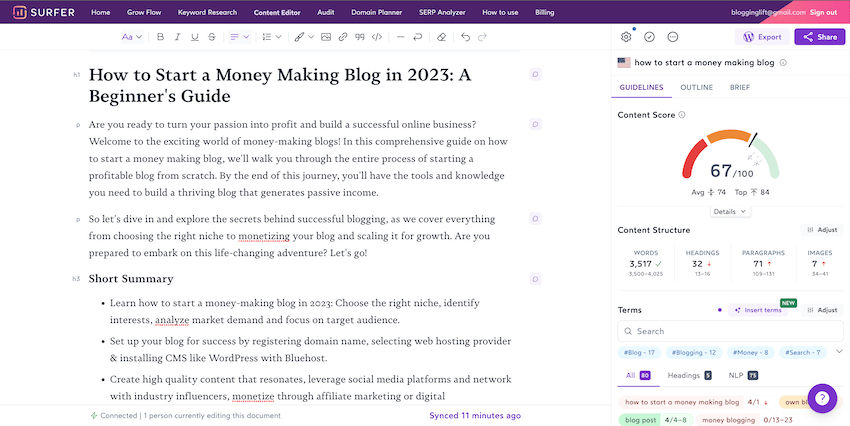The height and width of the screenshot is (426, 850).
Task: Open comment bubble beside Short Summary heading
Action: click(x=535, y=279)
